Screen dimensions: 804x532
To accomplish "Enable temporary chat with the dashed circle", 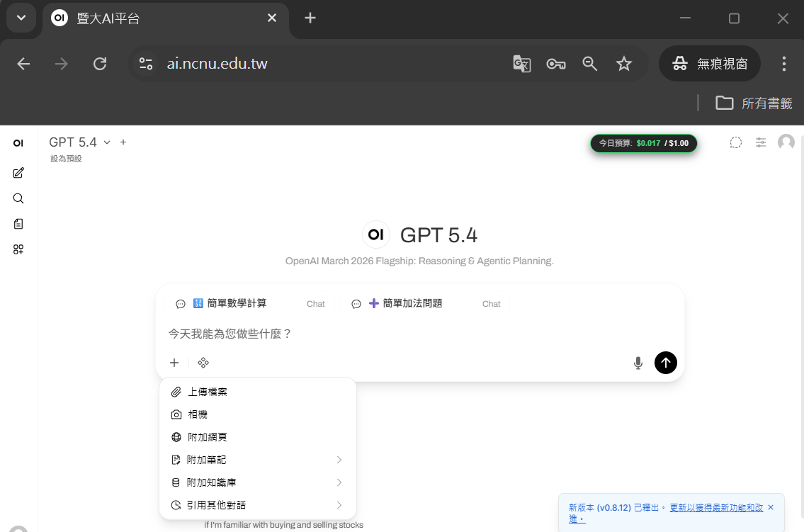I will pyautogui.click(x=735, y=142).
